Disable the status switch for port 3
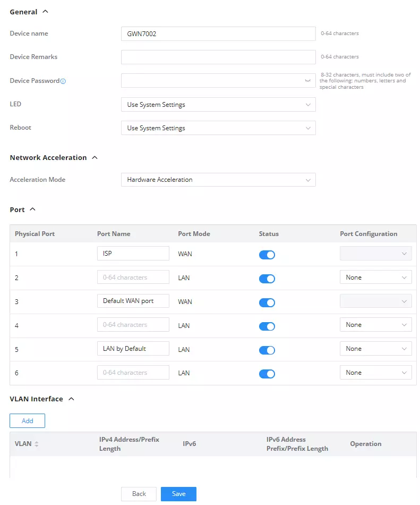420x505 pixels. [x=267, y=302]
